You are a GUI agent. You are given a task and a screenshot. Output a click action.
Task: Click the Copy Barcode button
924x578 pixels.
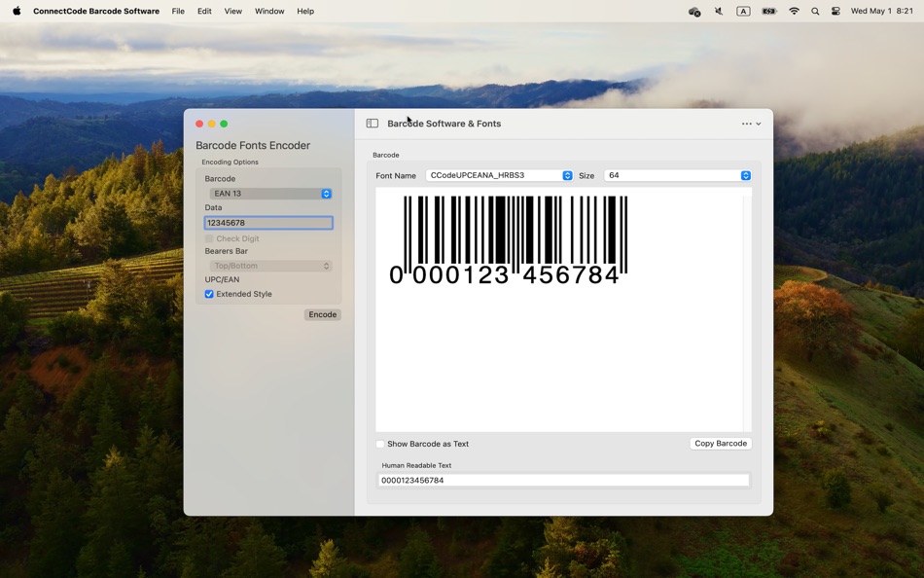pos(721,444)
